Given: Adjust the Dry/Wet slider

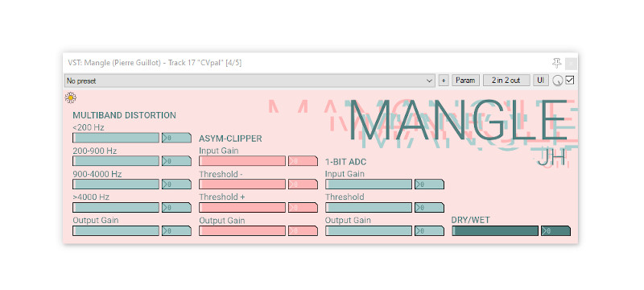Looking at the screenshot, I should pyautogui.click(x=495, y=231).
